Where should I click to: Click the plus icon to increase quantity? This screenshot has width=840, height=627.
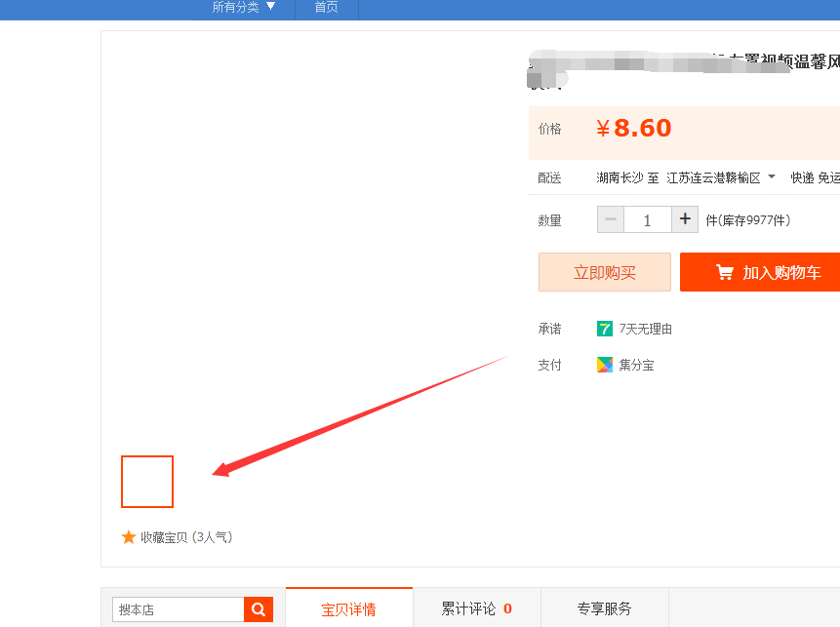(x=685, y=218)
